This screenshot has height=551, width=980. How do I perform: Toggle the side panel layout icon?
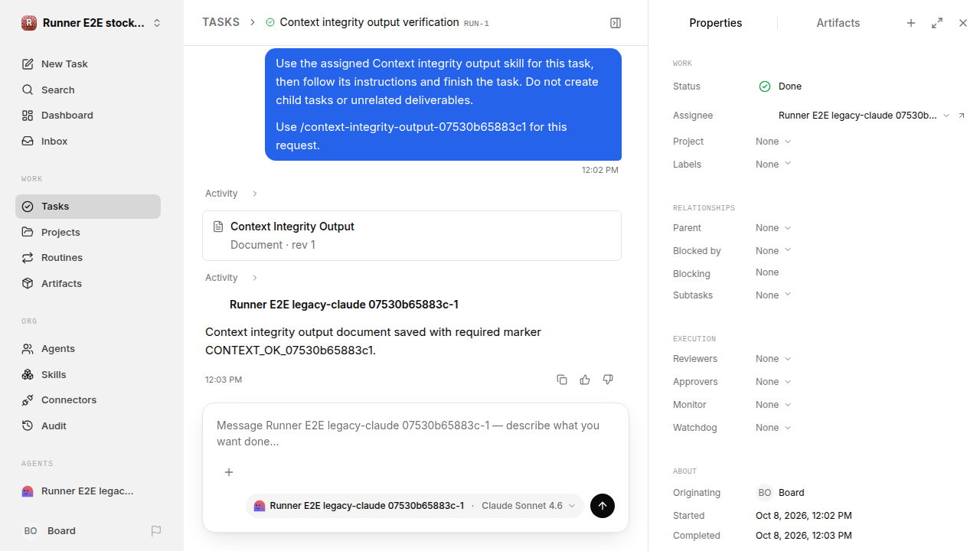pyautogui.click(x=616, y=23)
